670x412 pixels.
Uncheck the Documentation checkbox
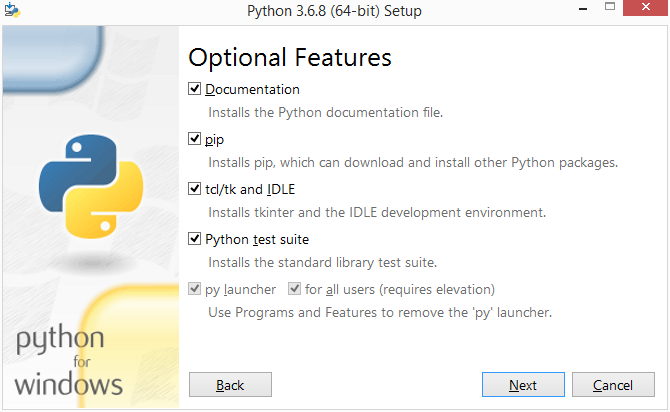tap(194, 89)
